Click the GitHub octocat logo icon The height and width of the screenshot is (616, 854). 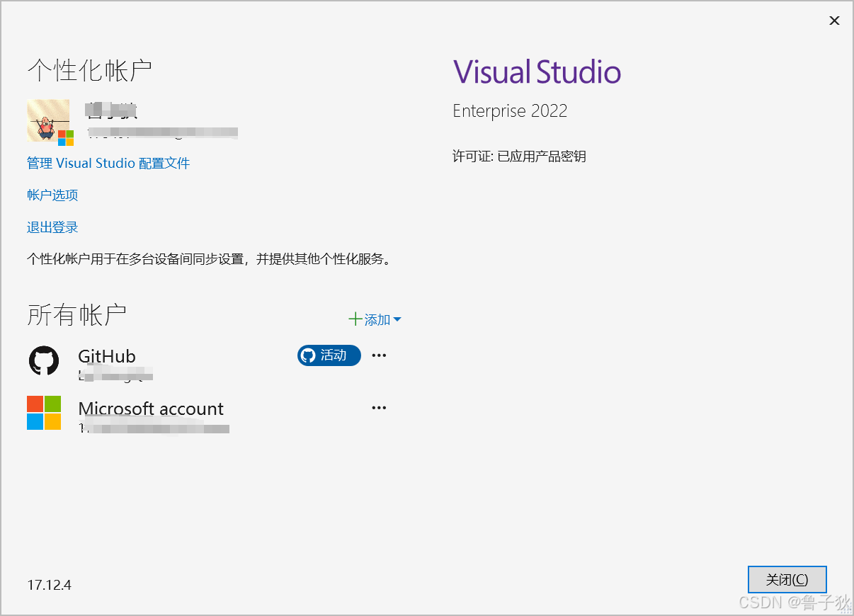[x=44, y=361]
